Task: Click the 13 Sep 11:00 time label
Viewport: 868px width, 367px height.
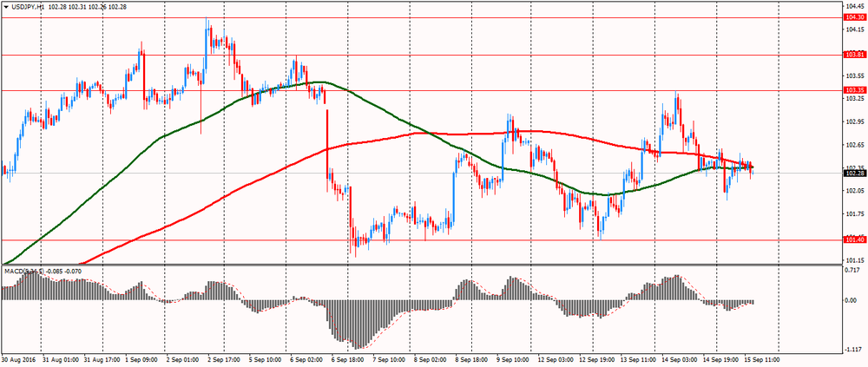Action: pos(636,359)
